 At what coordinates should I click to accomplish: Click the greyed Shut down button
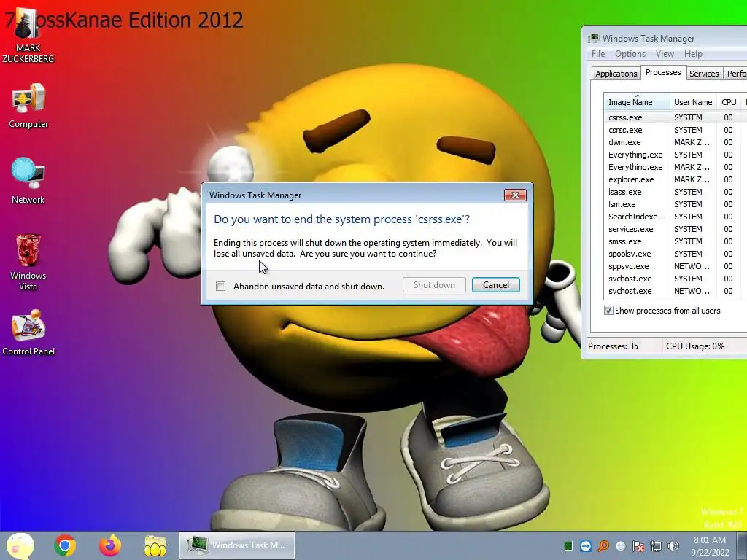pos(434,285)
